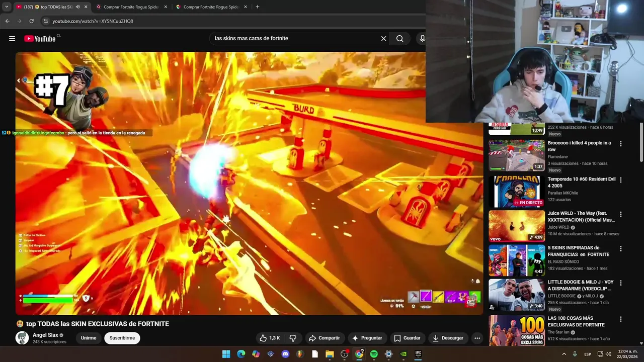The image size is (644, 362).
Task: Click the Unirme join button
Action: click(x=89, y=338)
